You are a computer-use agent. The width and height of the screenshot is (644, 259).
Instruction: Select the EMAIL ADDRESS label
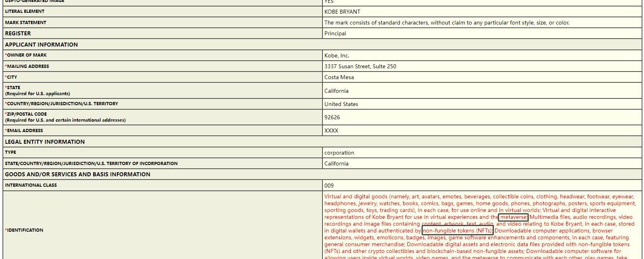pos(24,131)
